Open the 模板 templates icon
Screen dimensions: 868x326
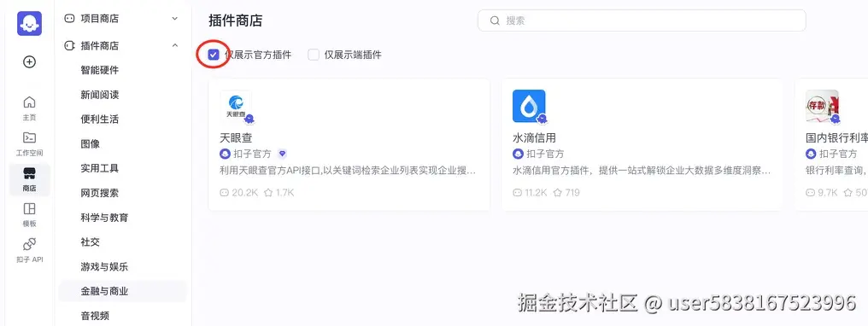pyautogui.click(x=29, y=209)
